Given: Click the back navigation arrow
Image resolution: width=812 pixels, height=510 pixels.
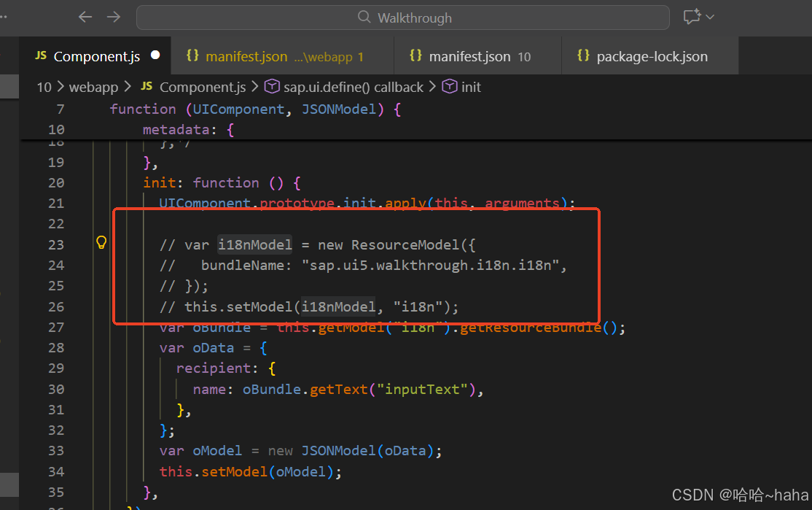Looking at the screenshot, I should click(85, 16).
